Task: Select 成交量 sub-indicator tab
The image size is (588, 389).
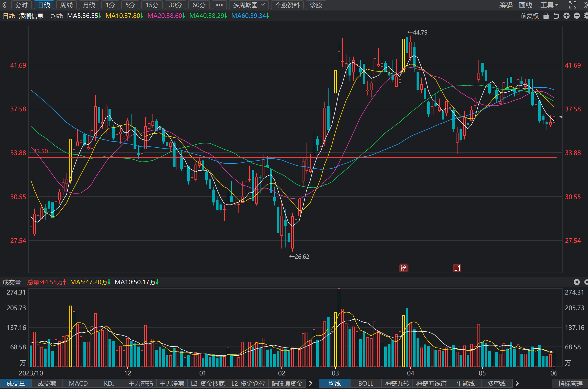Action: pos(16,384)
